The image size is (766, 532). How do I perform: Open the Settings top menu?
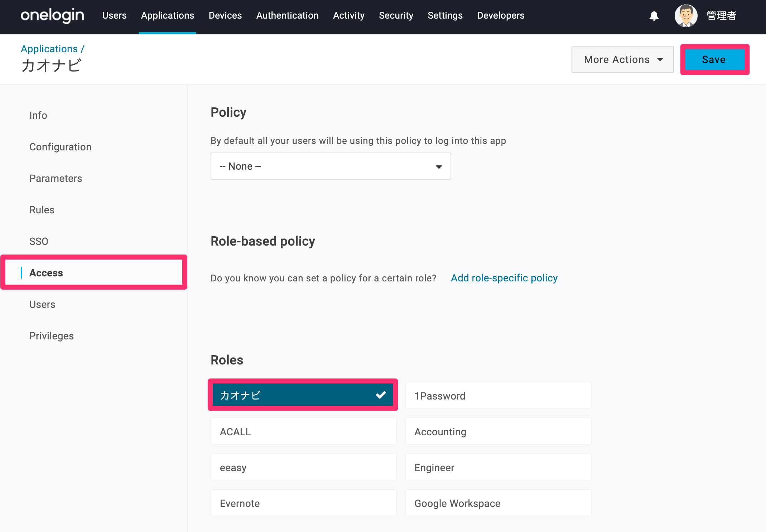pyautogui.click(x=445, y=15)
